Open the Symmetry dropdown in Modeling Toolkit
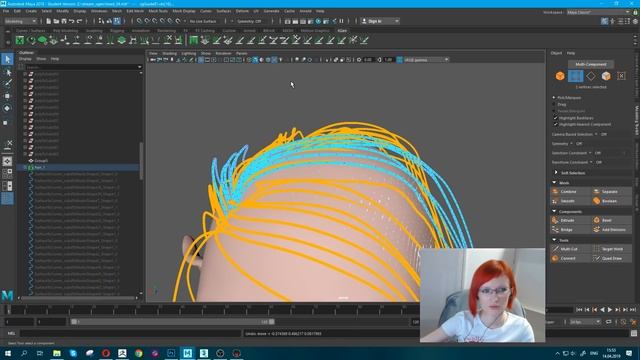The width and height of the screenshot is (640, 360). coord(571,144)
